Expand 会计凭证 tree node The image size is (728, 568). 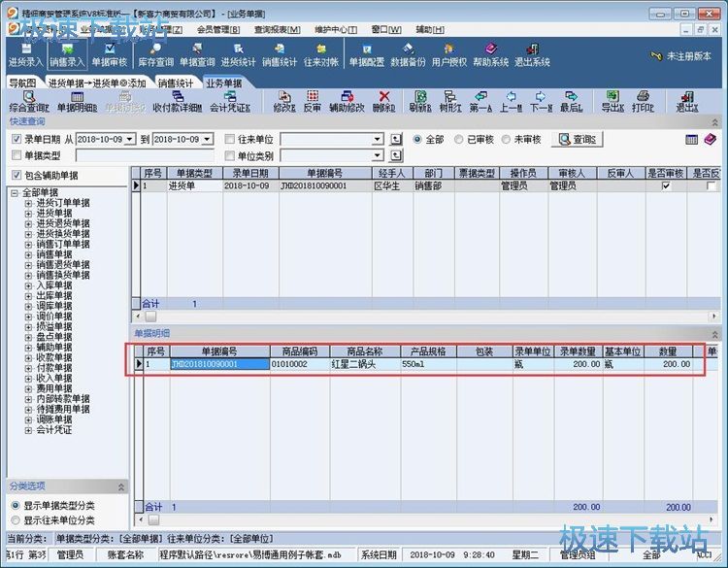28,430
